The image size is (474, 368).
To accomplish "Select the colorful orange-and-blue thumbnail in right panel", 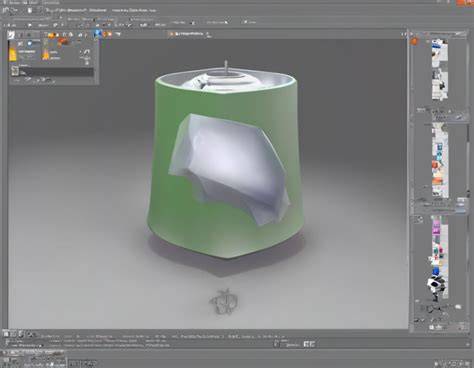I will pyautogui.click(x=440, y=160).
